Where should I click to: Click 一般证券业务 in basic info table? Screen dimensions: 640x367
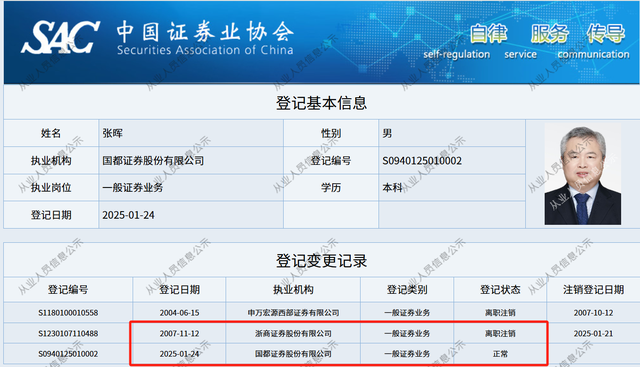(133, 187)
